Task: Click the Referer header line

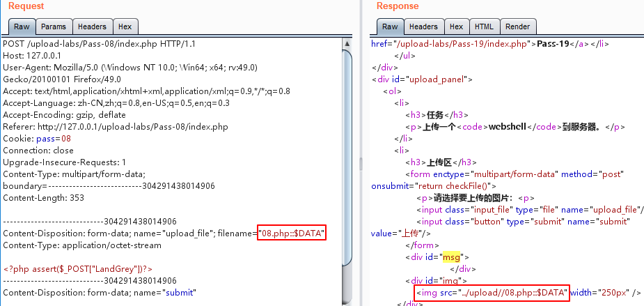Action: tap(115, 127)
